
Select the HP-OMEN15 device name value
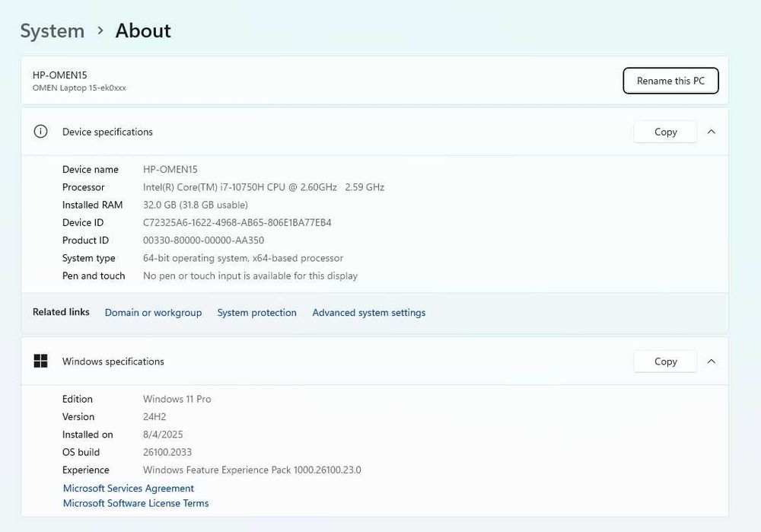click(170, 170)
